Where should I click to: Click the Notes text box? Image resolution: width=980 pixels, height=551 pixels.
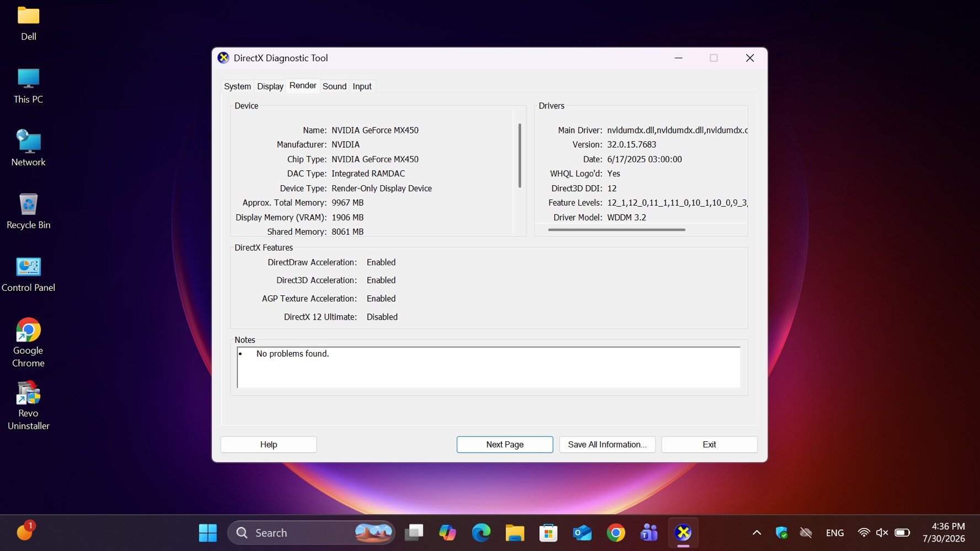pyautogui.click(x=489, y=368)
